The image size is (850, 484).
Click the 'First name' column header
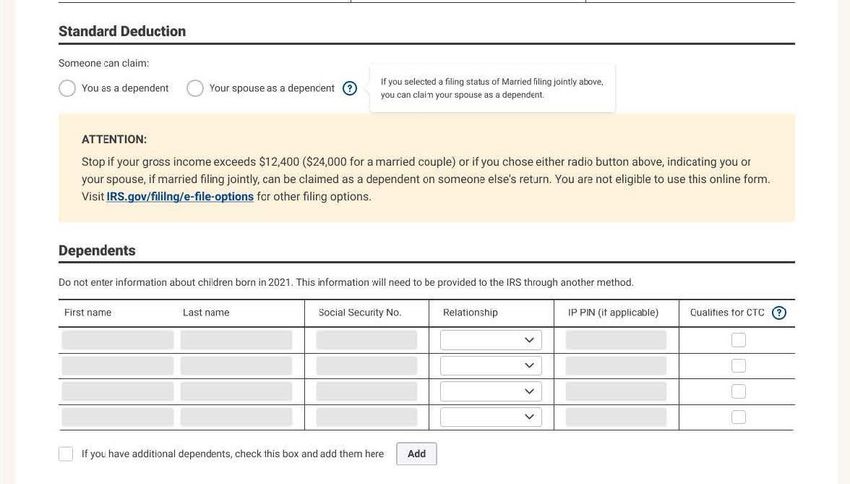click(x=88, y=313)
